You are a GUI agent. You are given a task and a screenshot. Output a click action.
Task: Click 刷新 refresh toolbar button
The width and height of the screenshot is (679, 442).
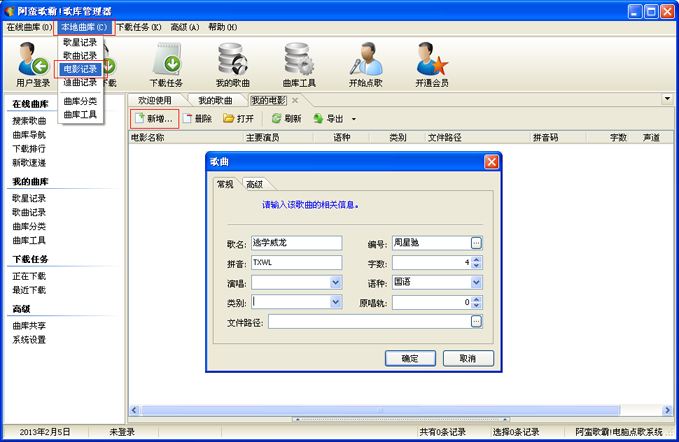[x=286, y=119]
